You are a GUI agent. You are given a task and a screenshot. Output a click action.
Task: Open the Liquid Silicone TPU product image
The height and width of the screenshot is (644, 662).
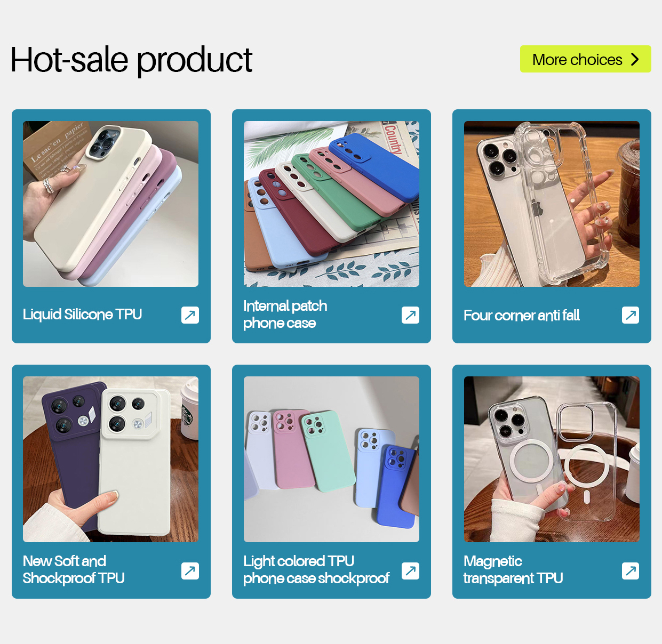point(110,204)
